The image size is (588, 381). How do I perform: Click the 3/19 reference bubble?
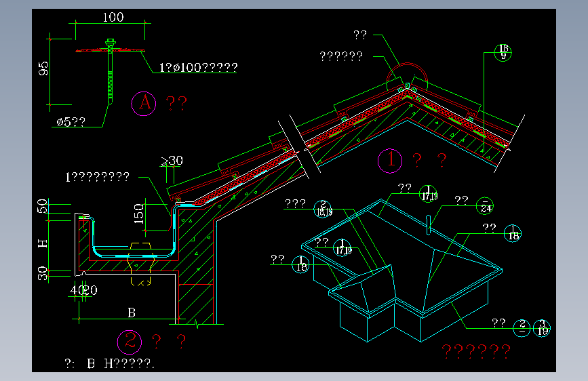542,328
